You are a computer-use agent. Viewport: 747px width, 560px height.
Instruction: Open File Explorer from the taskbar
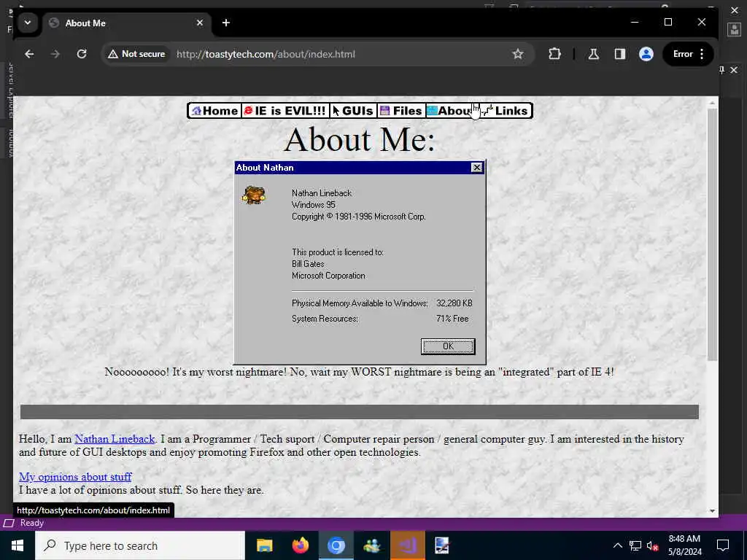(x=264, y=545)
